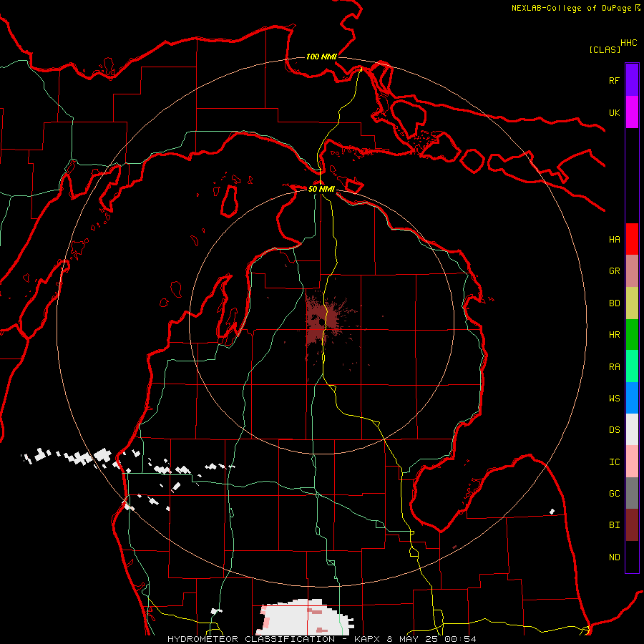Click the [CLAS] legend label
This screenshot has width=644, height=644.
pyautogui.click(x=605, y=49)
